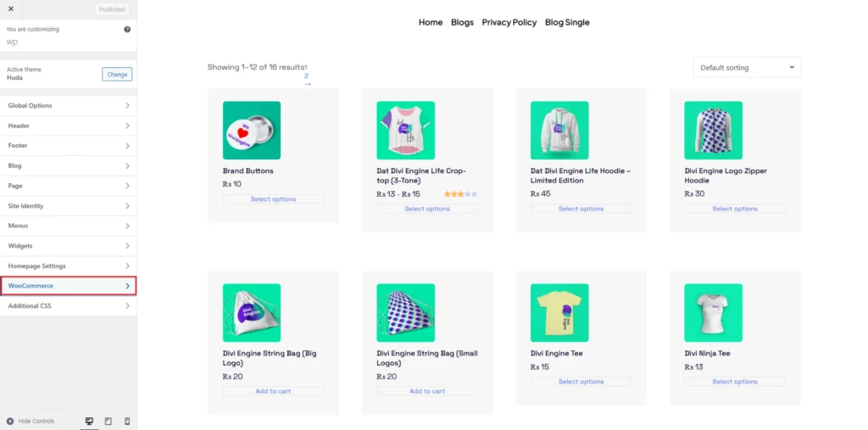
Task: Open the customizer help question-mark icon
Action: pyautogui.click(x=127, y=30)
